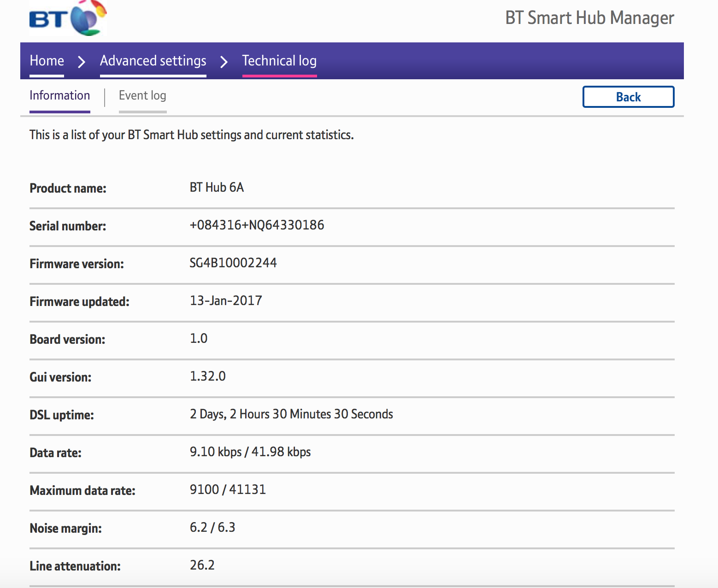The width and height of the screenshot is (718, 588).
Task: Navigate to Home in the breadcrumb
Action: pyautogui.click(x=47, y=60)
